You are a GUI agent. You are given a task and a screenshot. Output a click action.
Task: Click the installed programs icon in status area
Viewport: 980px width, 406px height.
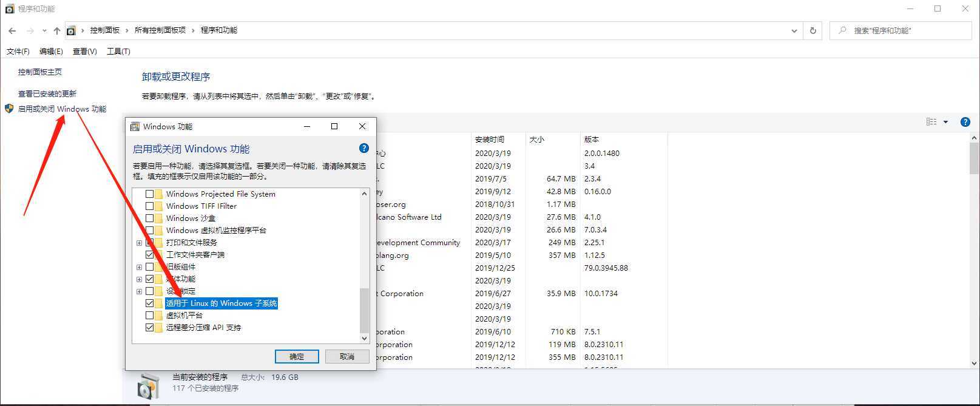point(148,386)
